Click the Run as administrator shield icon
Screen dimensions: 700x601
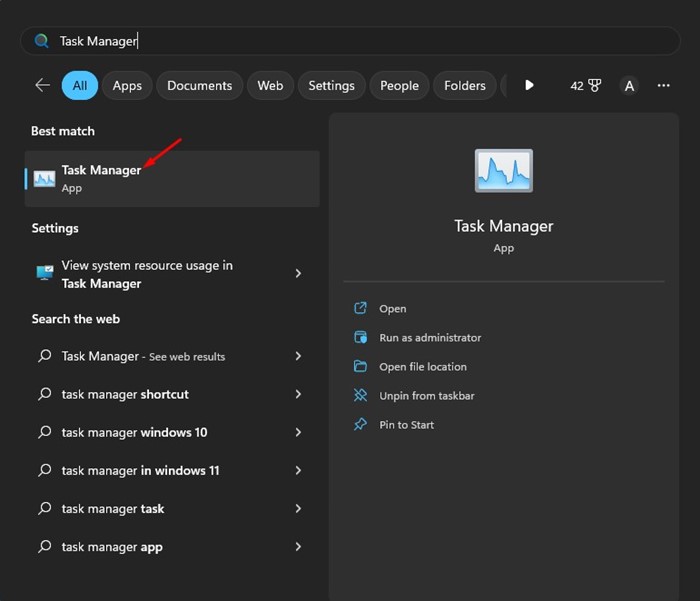coord(361,338)
